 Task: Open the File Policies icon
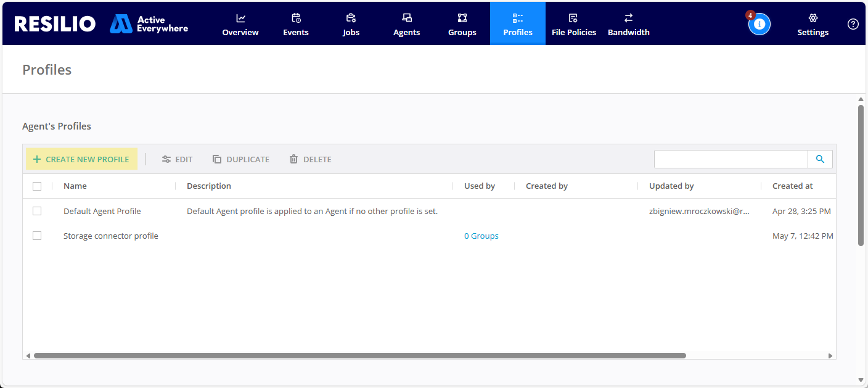click(x=573, y=18)
